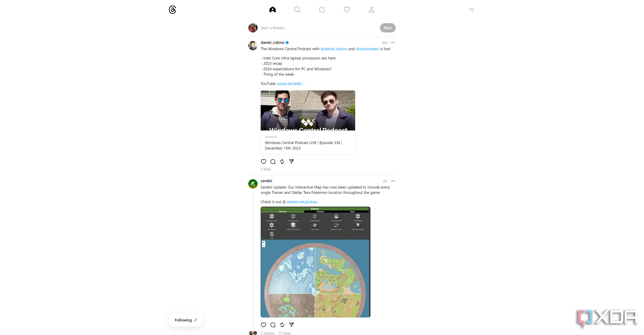Expand the 2 replies on serebii's post
The image size is (644, 335).
[x=268, y=333]
